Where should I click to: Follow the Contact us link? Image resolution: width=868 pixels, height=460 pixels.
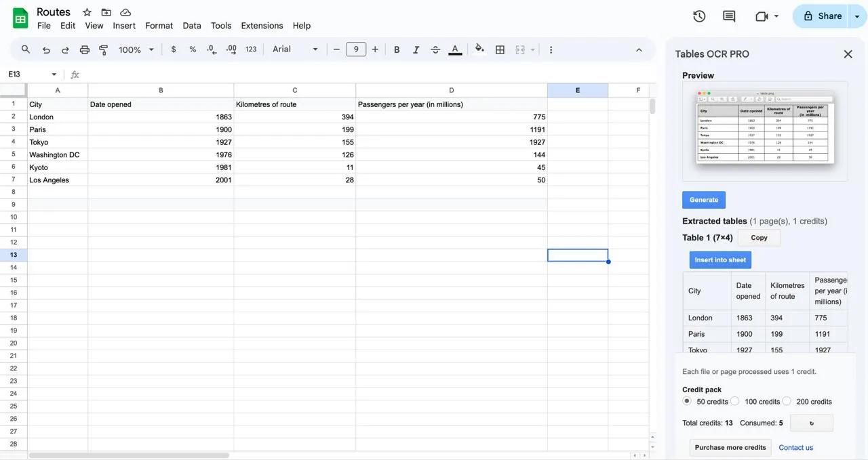(795, 448)
